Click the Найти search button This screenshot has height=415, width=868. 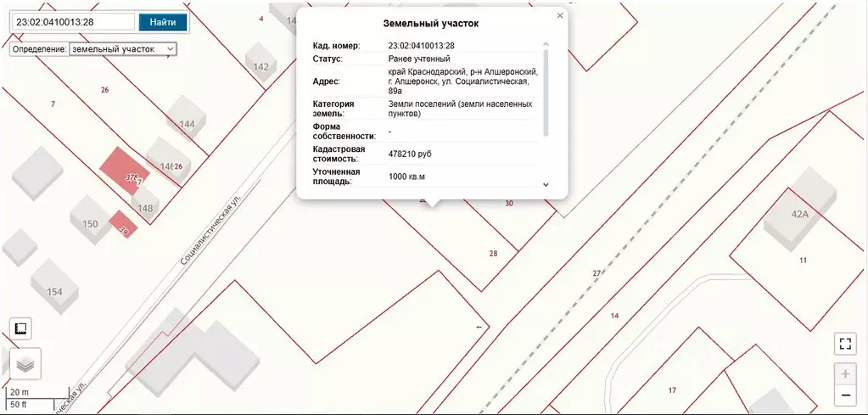pos(163,22)
